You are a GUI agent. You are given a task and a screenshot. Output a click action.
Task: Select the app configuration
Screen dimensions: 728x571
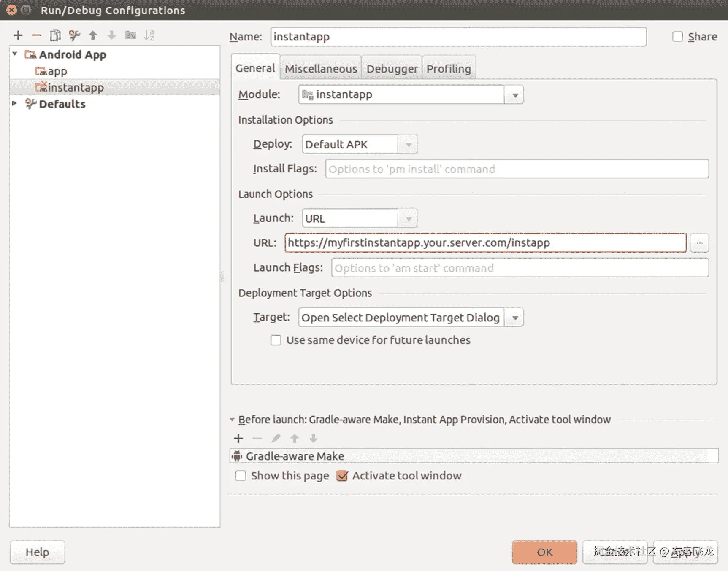pos(115,71)
